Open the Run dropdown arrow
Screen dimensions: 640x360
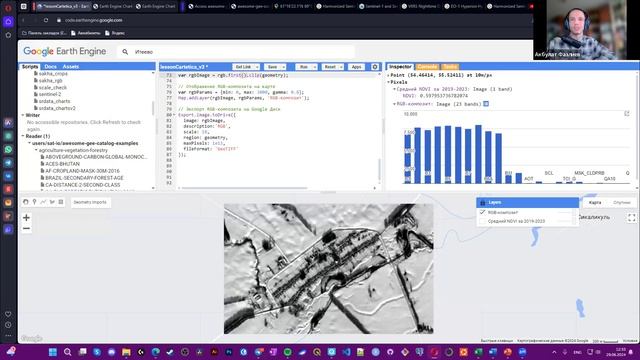(x=314, y=67)
